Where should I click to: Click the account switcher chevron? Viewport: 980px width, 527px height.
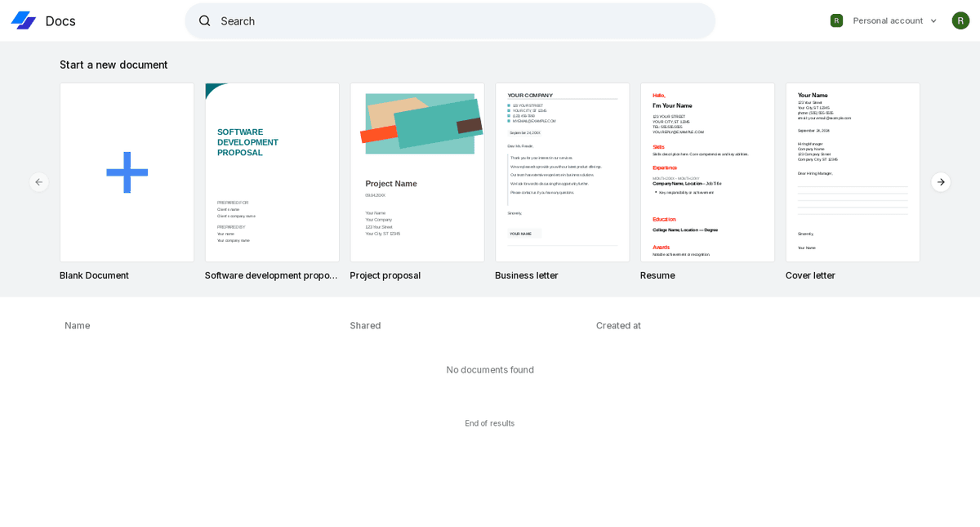[933, 21]
